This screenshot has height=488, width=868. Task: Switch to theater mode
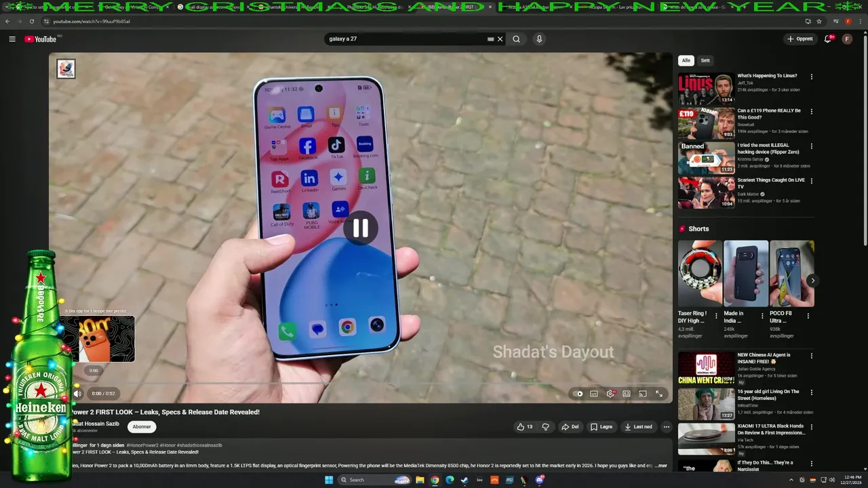point(627,394)
